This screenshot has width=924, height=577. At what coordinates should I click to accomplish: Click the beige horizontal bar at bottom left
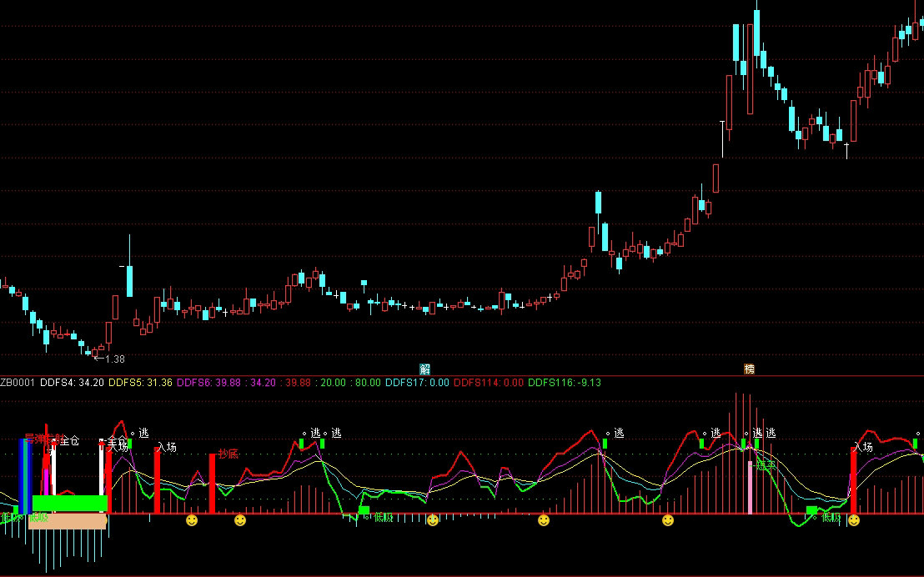coord(68,522)
